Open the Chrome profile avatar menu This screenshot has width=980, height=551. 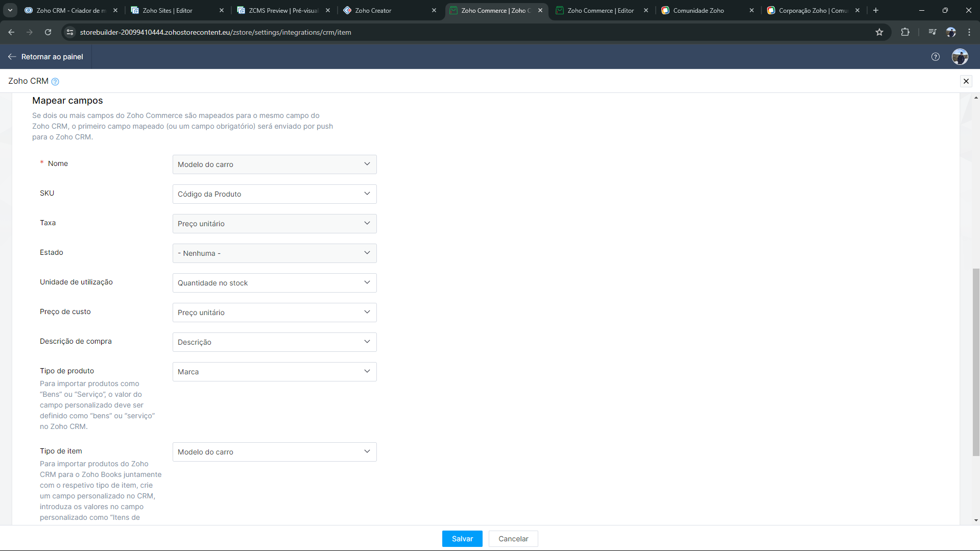[x=951, y=32]
